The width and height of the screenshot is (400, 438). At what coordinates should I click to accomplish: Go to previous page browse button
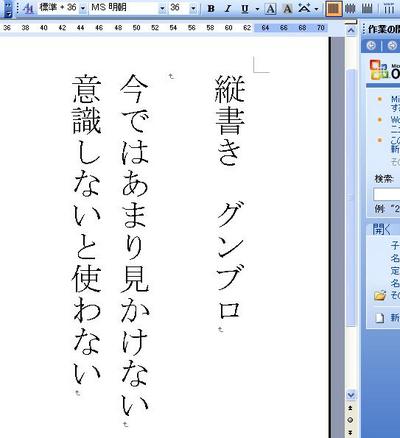tap(351, 408)
